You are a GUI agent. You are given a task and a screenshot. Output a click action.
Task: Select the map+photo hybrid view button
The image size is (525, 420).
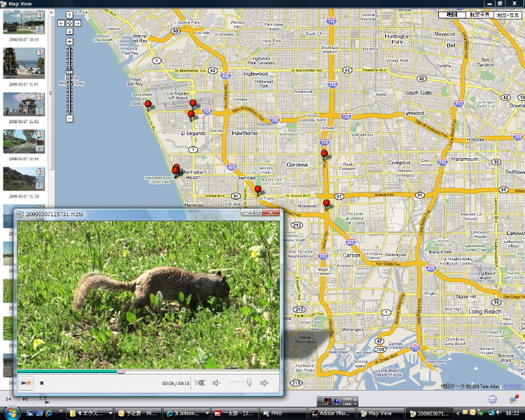tap(507, 14)
